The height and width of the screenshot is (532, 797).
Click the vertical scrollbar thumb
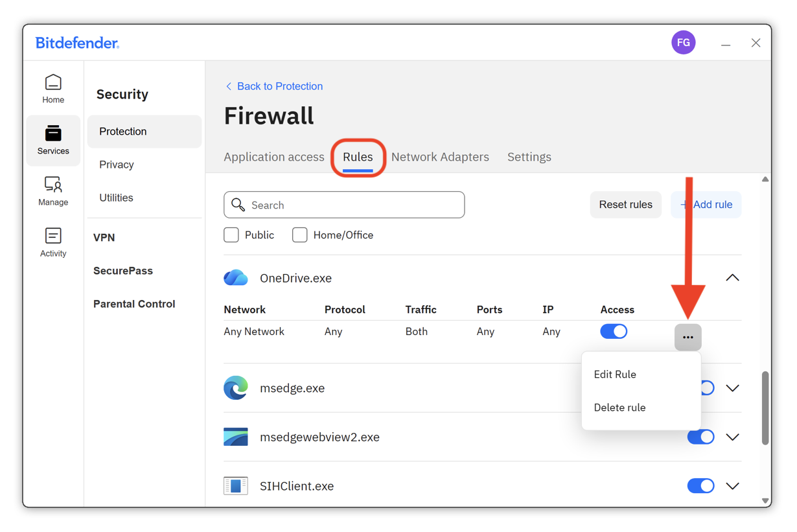coord(765,408)
